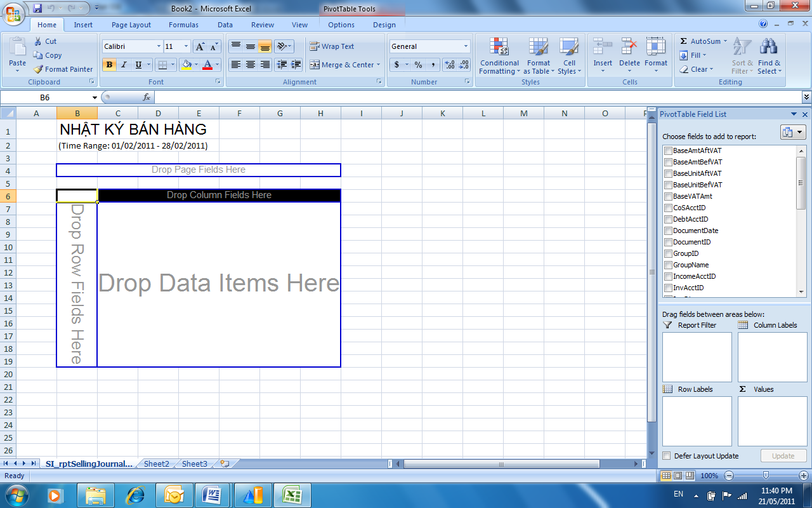Click the zoom slider handle
812x508 pixels.
tap(766, 476)
